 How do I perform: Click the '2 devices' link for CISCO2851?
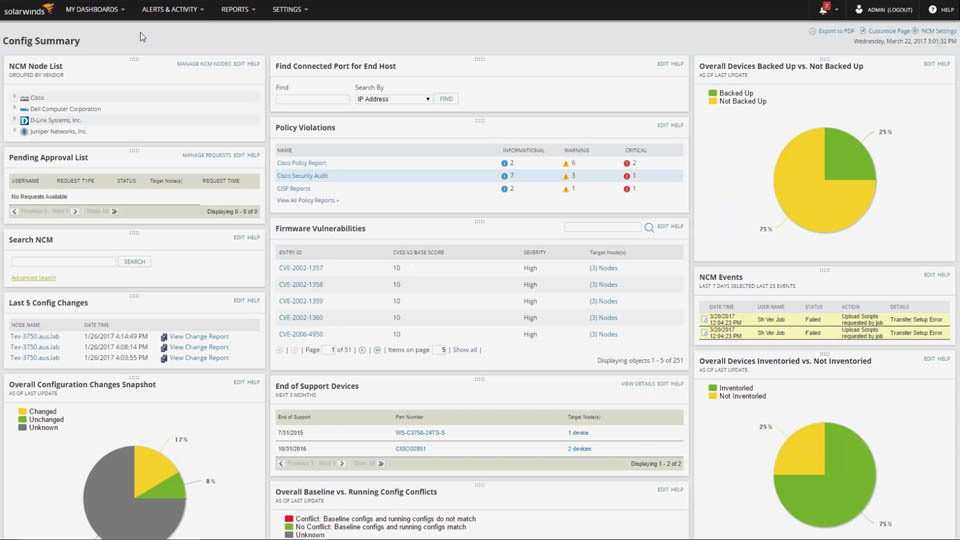coord(579,449)
